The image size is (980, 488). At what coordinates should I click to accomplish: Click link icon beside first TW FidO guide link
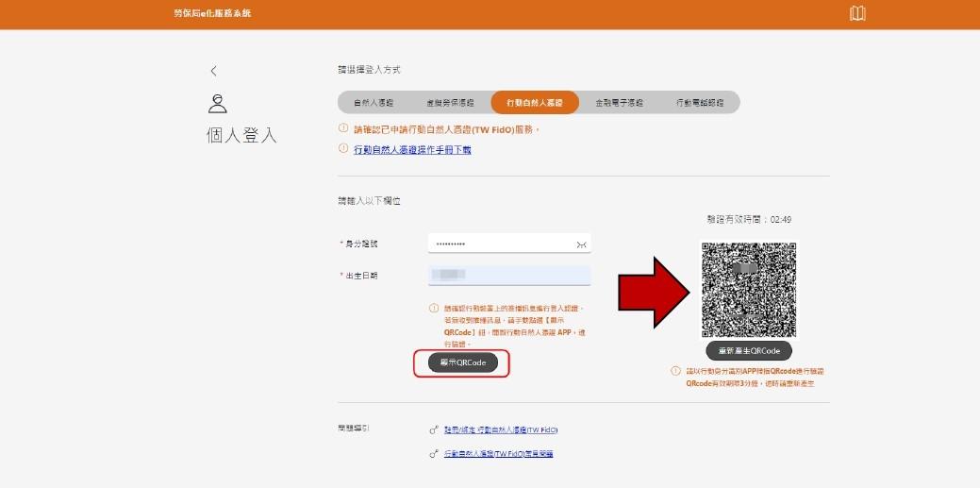[x=434, y=430]
